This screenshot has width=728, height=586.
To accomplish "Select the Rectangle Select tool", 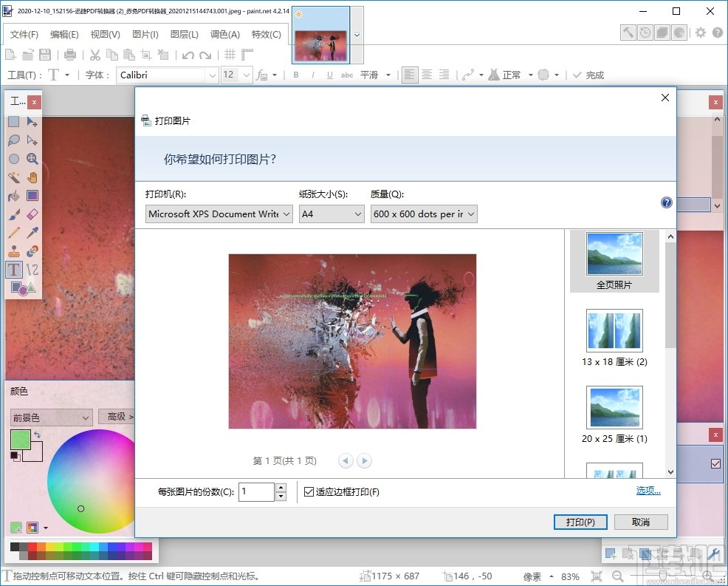I will 14,122.
